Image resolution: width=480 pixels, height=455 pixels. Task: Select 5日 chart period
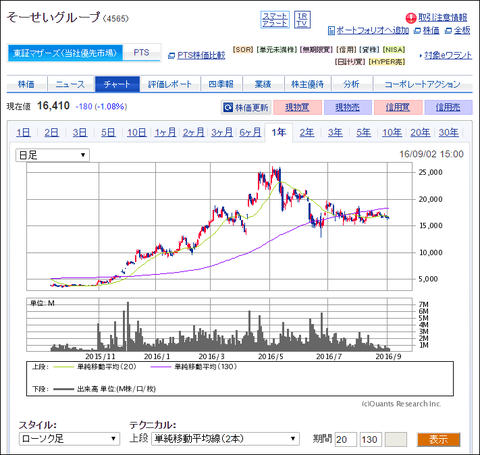(x=108, y=133)
